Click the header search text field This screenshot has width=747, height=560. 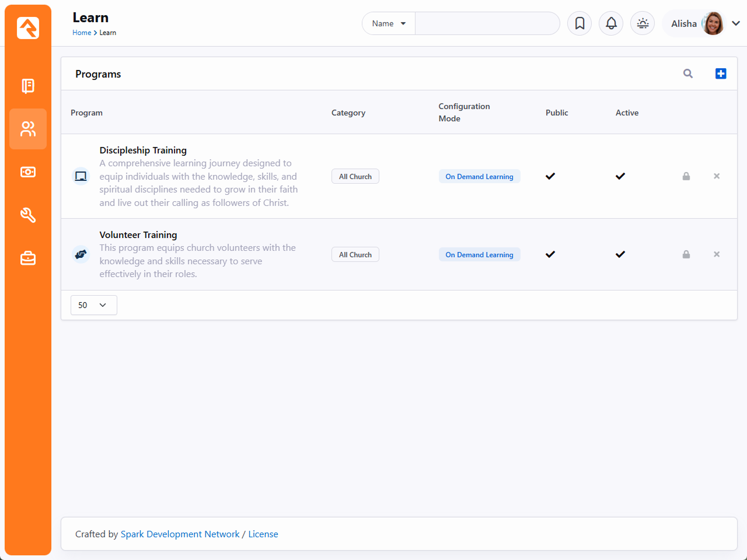coord(487,23)
